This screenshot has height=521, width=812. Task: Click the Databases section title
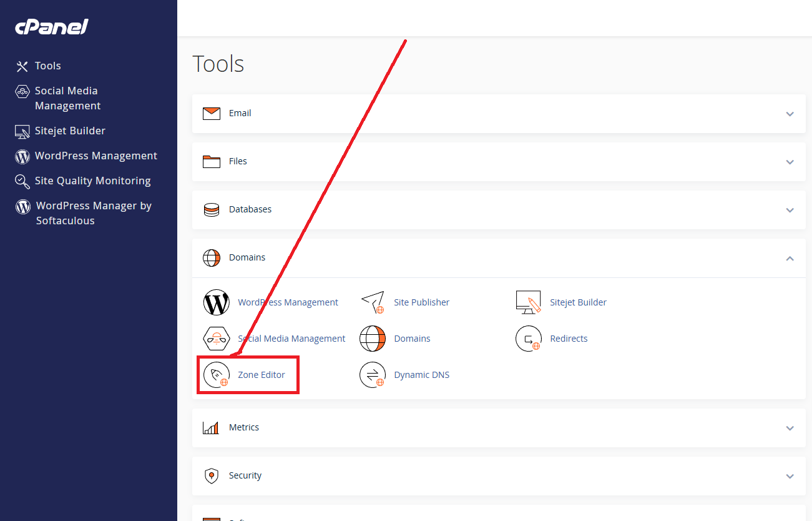[x=250, y=210]
